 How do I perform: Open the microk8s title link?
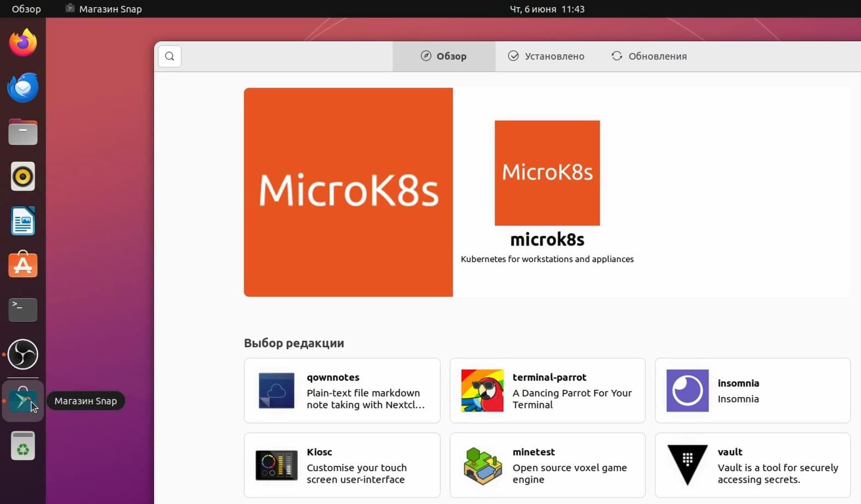click(547, 240)
